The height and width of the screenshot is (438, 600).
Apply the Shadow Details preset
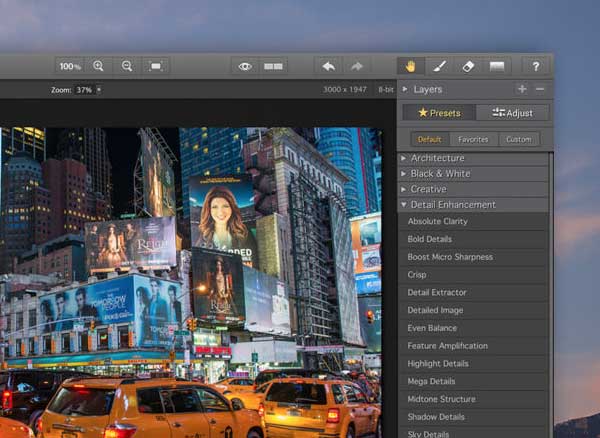click(x=473, y=417)
